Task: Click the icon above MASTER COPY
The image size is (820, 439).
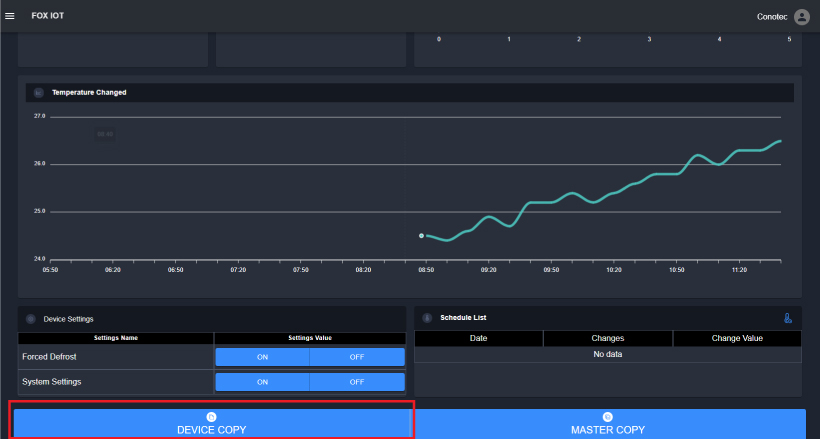Action: [607, 417]
